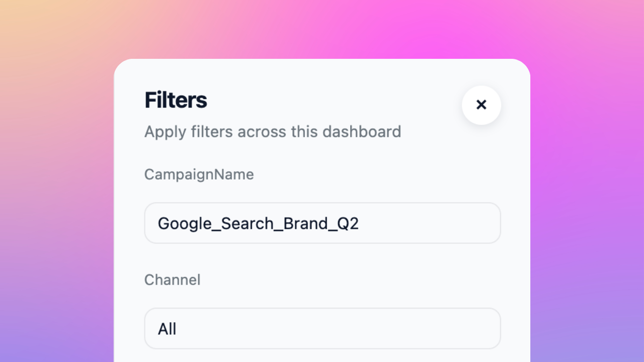Viewport: 644px width, 362px height.
Task: Select the circular close icon top right
Action: click(x=481, y=105)
